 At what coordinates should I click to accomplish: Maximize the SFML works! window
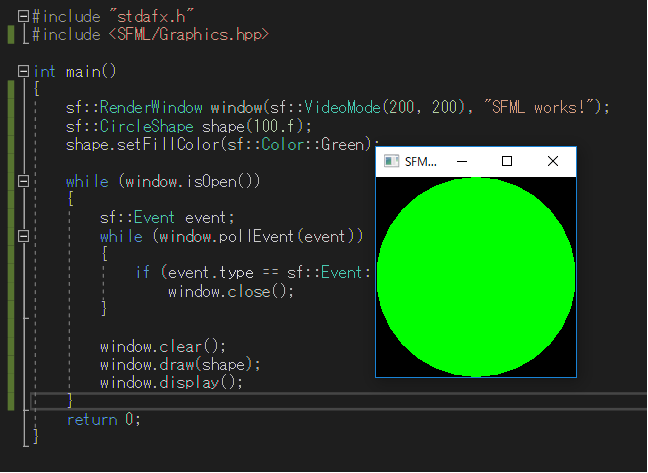[x=507, y=161]
